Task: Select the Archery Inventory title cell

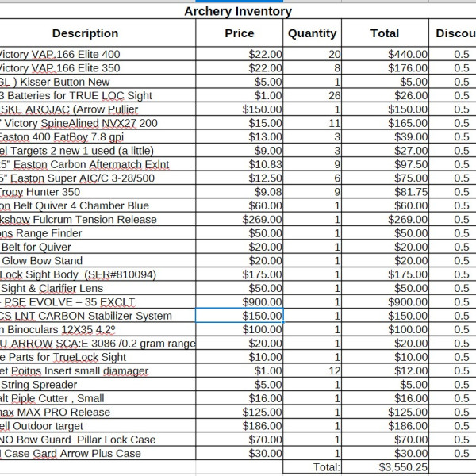Action: pos(238,11)
